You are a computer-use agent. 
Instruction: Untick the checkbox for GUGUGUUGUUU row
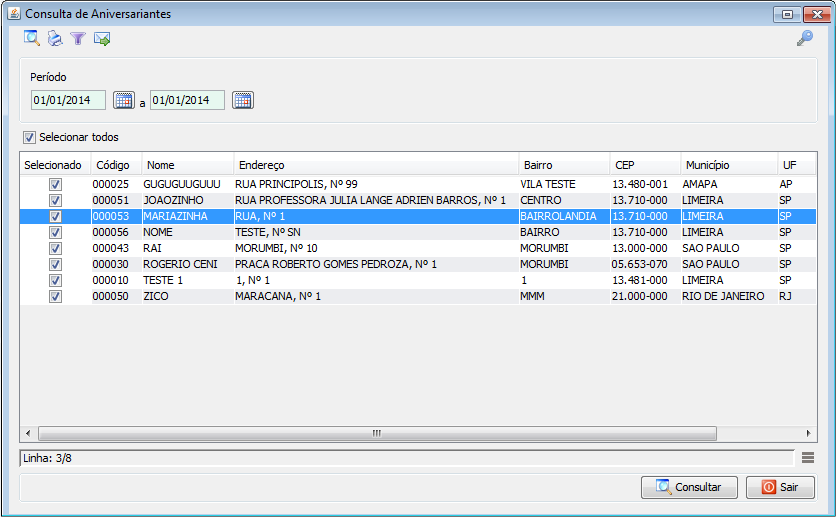pyautogui.click(x=55, y=185)
